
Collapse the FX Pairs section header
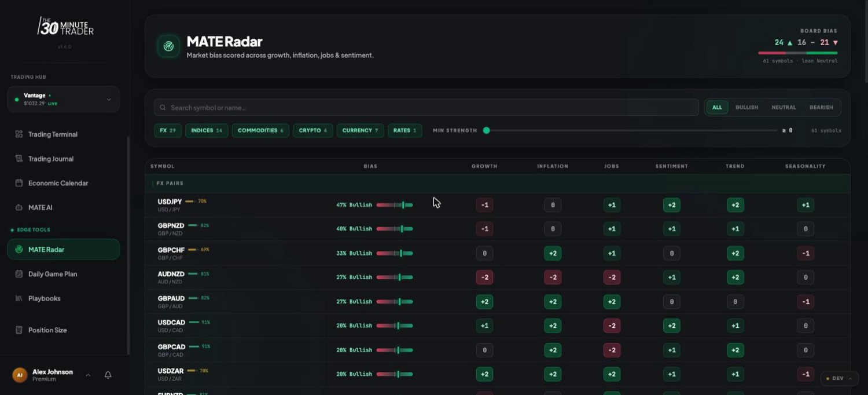[x=498, y=184]
